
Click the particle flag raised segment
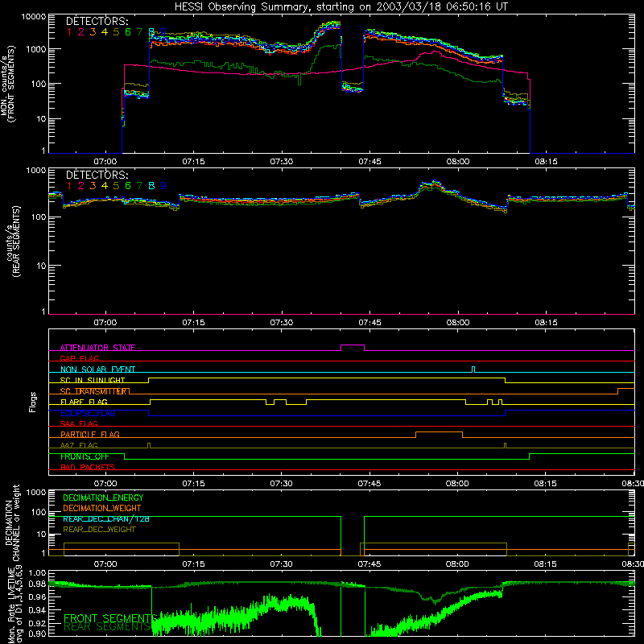[x=440, y=435]
